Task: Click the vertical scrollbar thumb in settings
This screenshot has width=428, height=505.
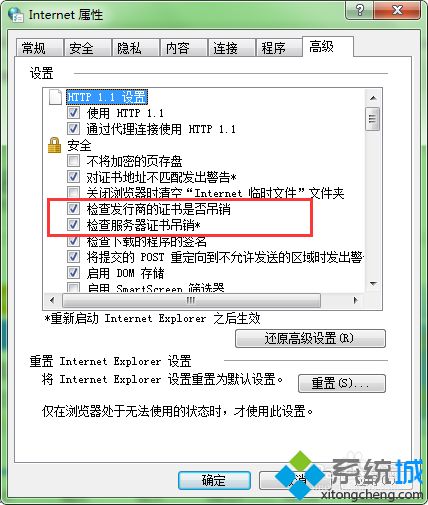Action: tap(373, 119)
